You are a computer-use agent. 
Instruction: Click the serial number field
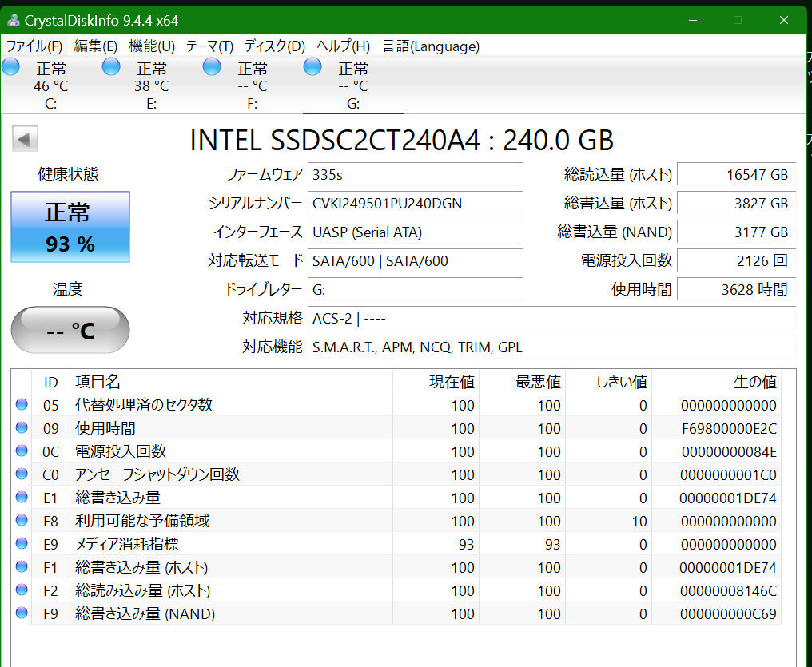tap(415, 204)
